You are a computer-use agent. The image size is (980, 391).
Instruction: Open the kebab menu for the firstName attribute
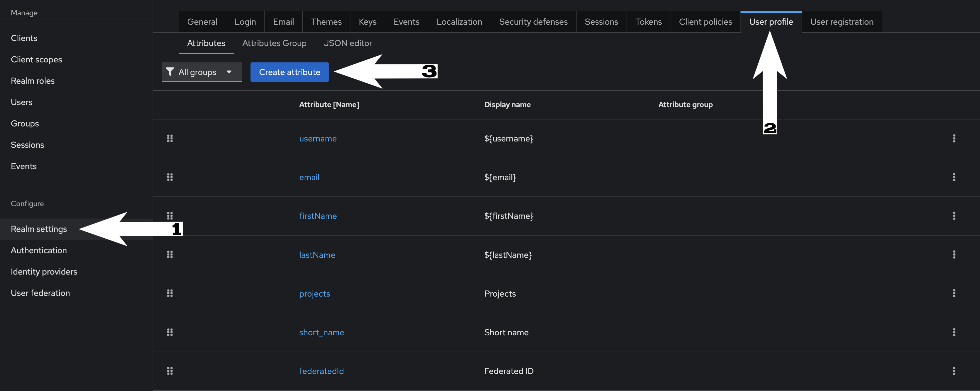tap(954, 216)
